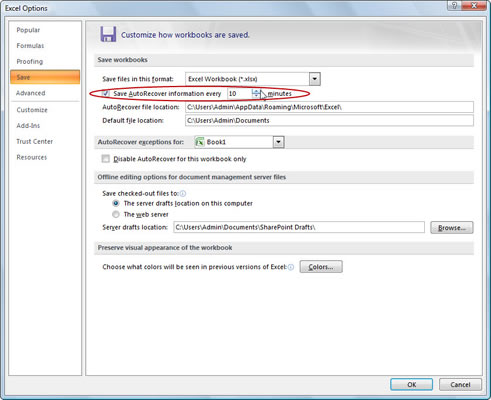The image size is (491, 400).
Task: Click the Default file location text box
Action: click(329, 120)
